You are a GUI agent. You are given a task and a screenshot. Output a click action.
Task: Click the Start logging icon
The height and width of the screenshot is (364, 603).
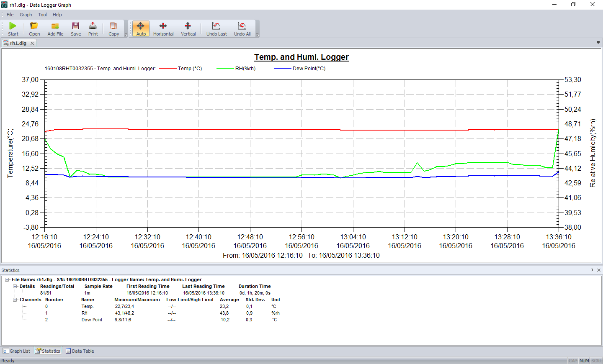tap(13, 26)
